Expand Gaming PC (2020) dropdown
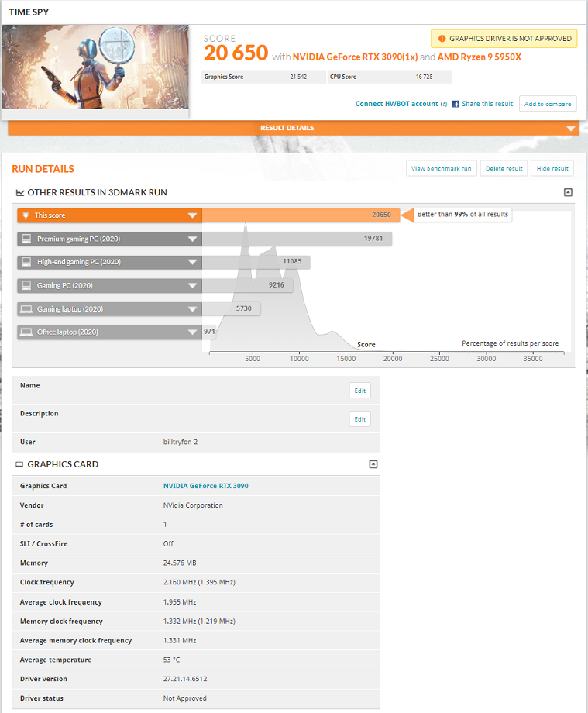The height and width of the screenshot is (713, 588). tap(192, 285)
